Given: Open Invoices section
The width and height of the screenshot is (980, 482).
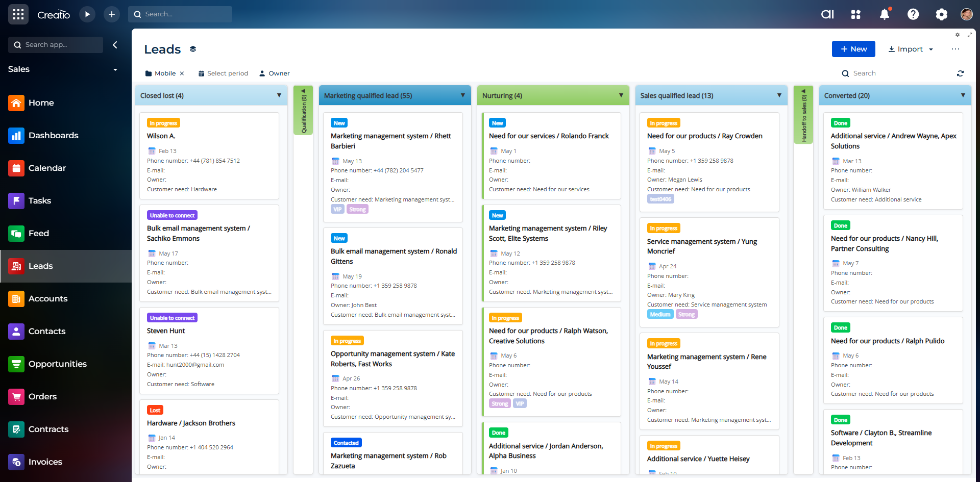Looking at the screenshot, I should click(66, 462).
